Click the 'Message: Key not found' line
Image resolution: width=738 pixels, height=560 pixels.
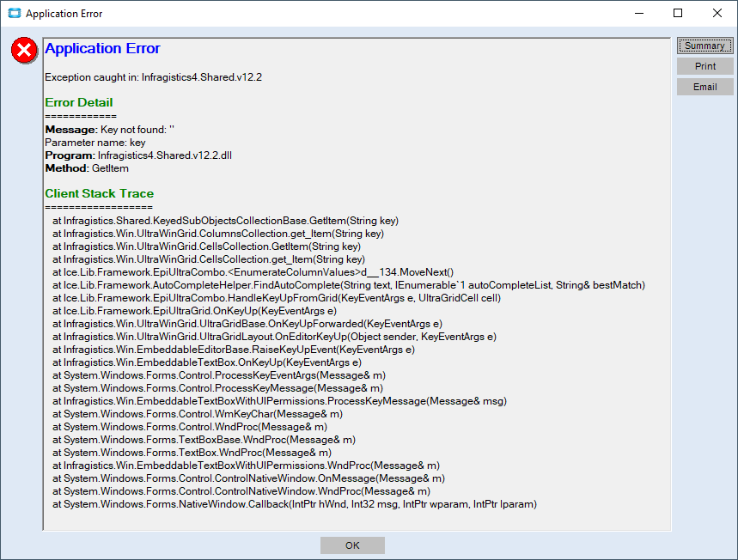110,130
